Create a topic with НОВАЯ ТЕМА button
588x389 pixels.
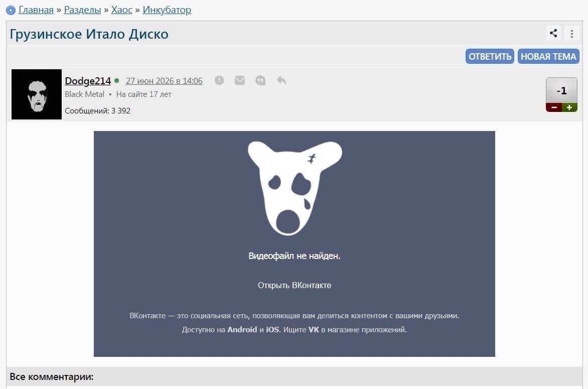point(548,56)
